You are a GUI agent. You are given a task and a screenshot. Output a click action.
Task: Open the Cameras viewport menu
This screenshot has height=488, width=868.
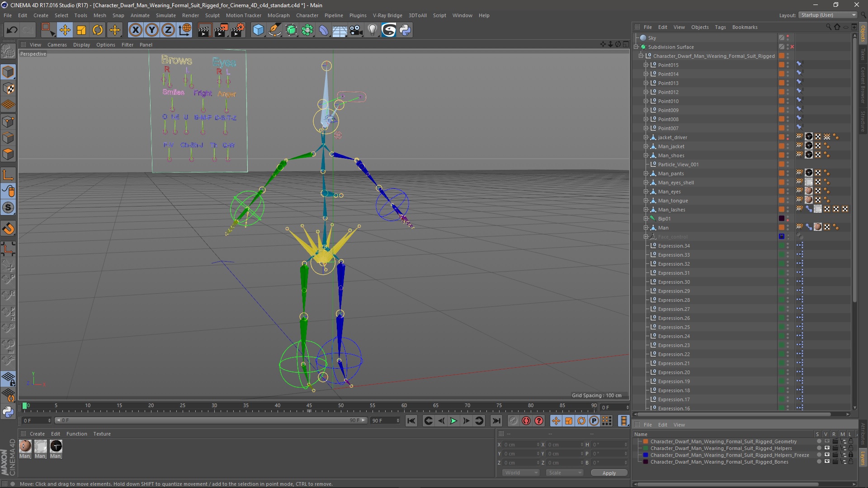[x=57, y=45]
